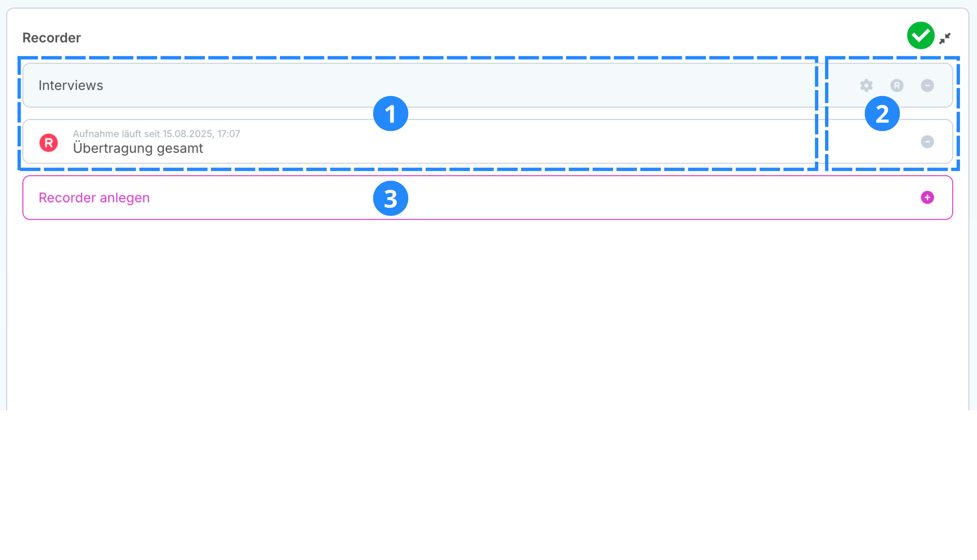Remove the Übertragung gesamt recorder via minus

click(927, 141)
